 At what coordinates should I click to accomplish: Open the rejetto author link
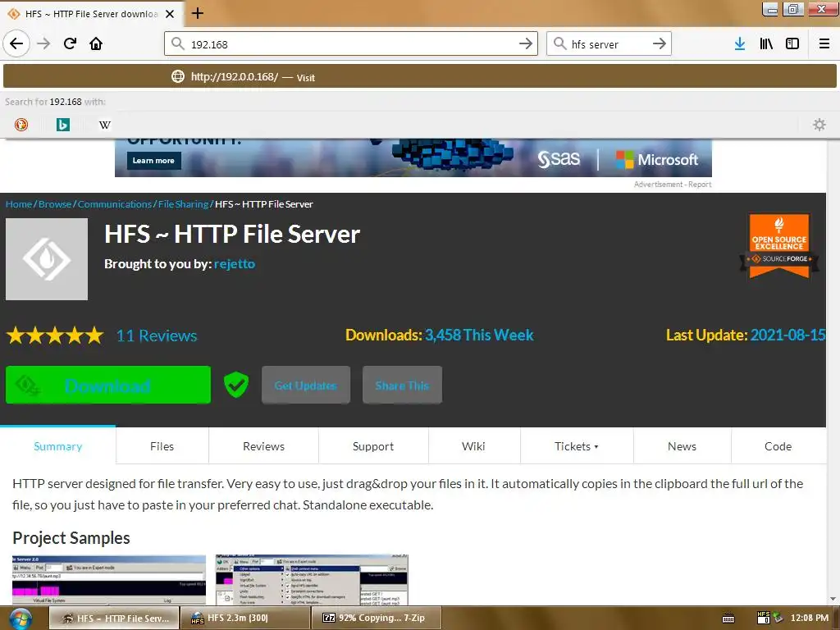[x=234, y=263]
